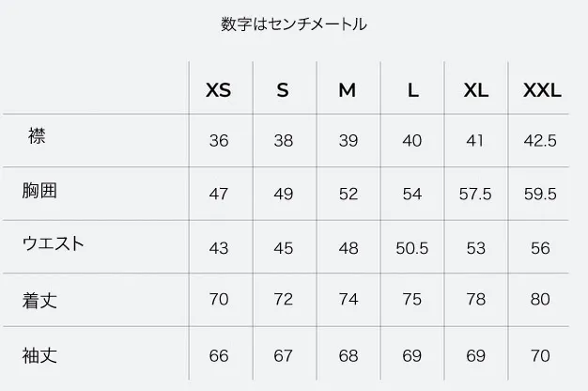
Task: Select the 57.5 chest value for XL
Action: 475,195
